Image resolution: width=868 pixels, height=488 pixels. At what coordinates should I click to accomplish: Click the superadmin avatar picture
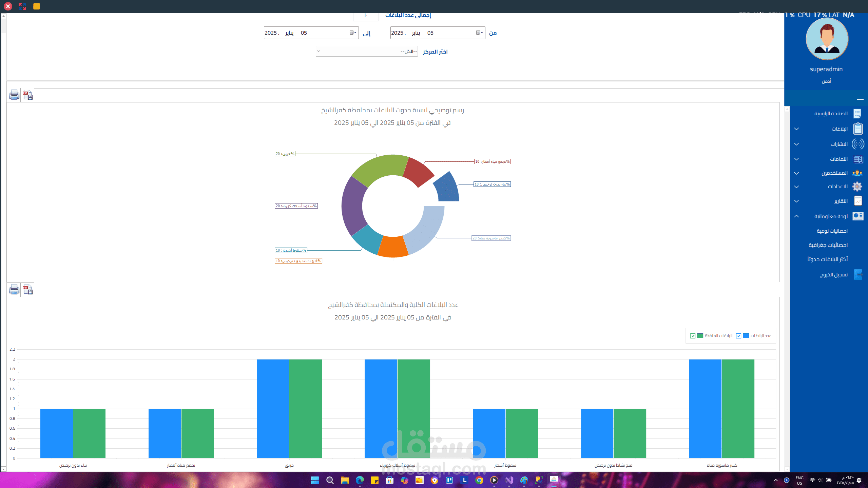point(827,39)
